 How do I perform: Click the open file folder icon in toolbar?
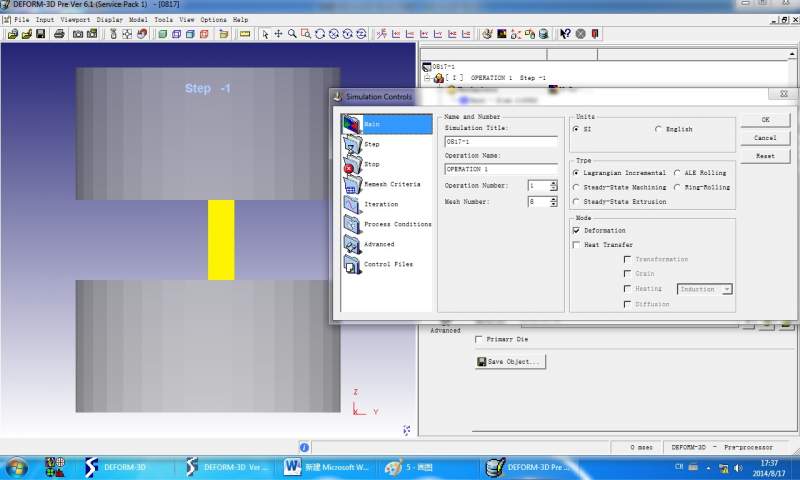coord(12,34)
